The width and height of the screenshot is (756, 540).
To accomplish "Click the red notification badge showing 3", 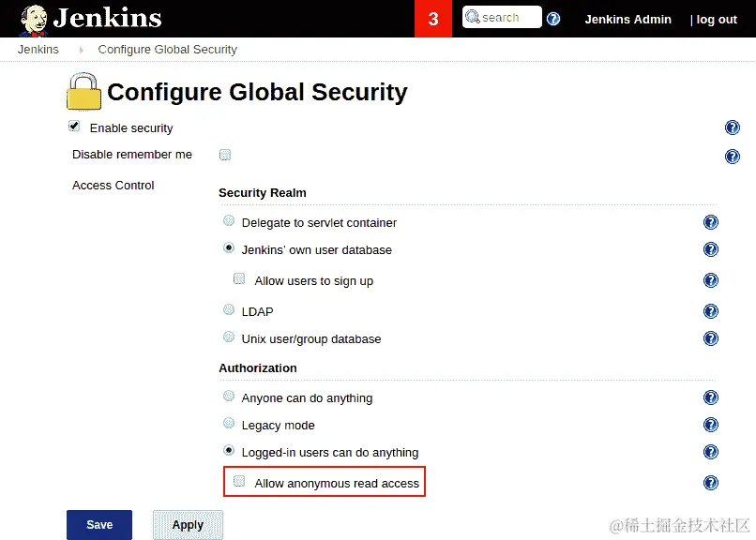I will pos(433,19).
